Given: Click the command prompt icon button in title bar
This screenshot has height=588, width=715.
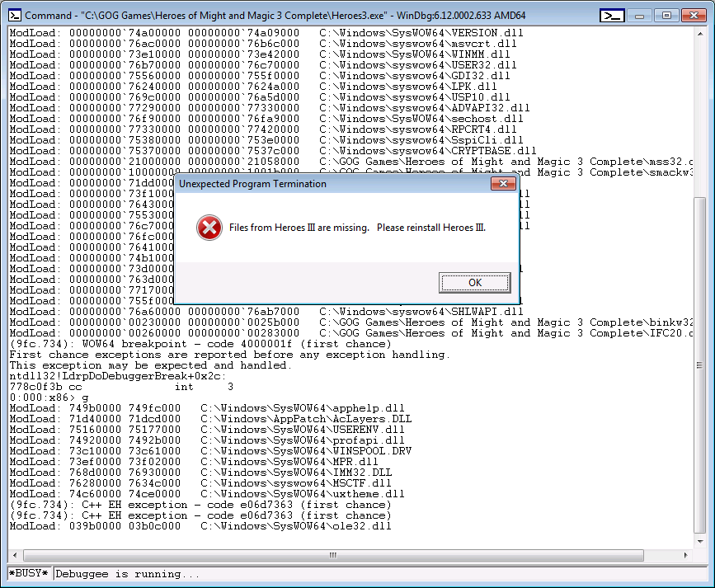Looking at the screenshot, I should [612, 16].
